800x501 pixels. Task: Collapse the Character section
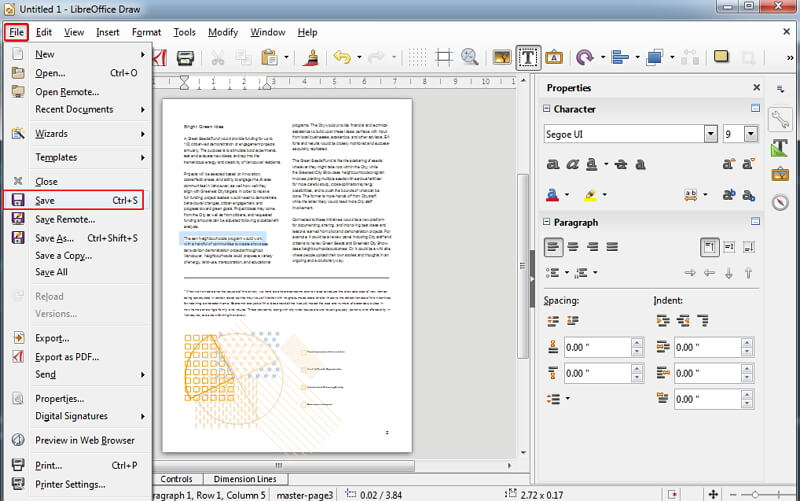click(546, 109)
